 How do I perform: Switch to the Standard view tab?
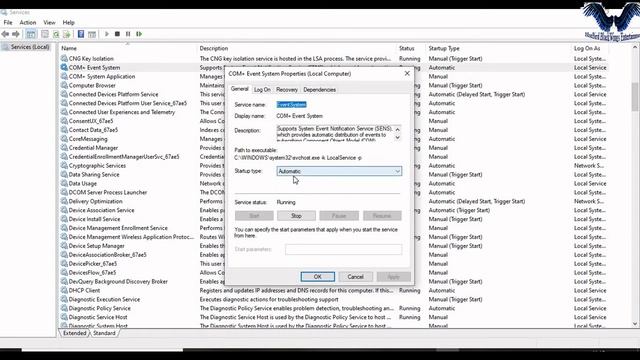pyautogui.click(x=104, y=333)
